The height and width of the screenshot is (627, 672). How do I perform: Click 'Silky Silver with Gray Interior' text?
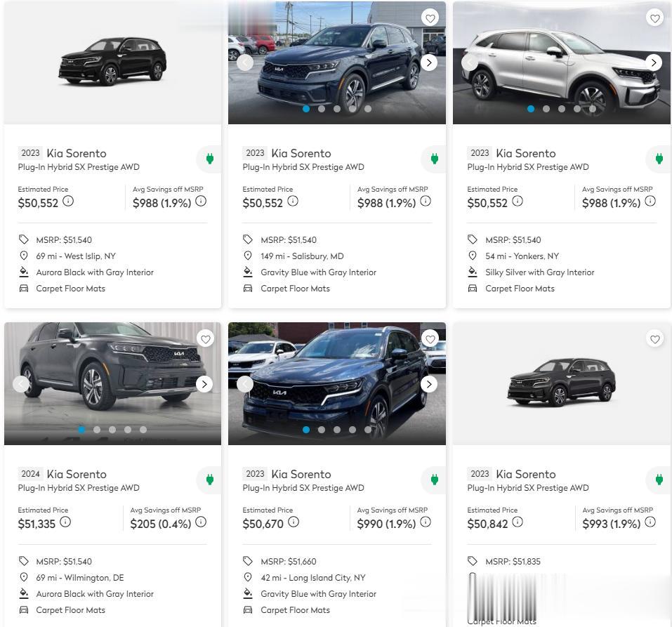(539, 272)
